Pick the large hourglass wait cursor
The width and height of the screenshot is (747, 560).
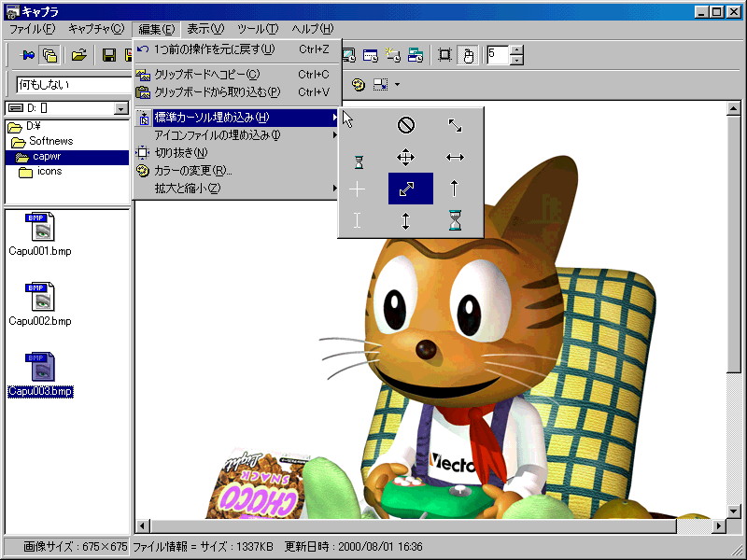point(455,221)
